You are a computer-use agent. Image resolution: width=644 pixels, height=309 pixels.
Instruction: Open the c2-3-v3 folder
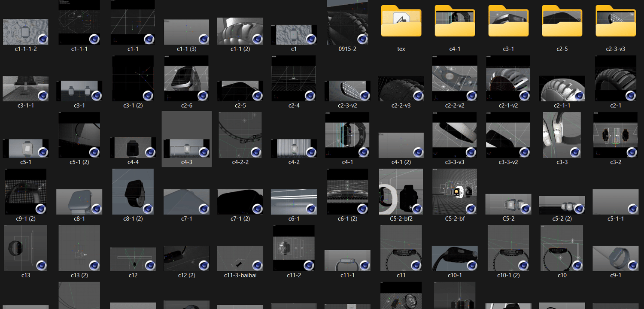point(616,21)
